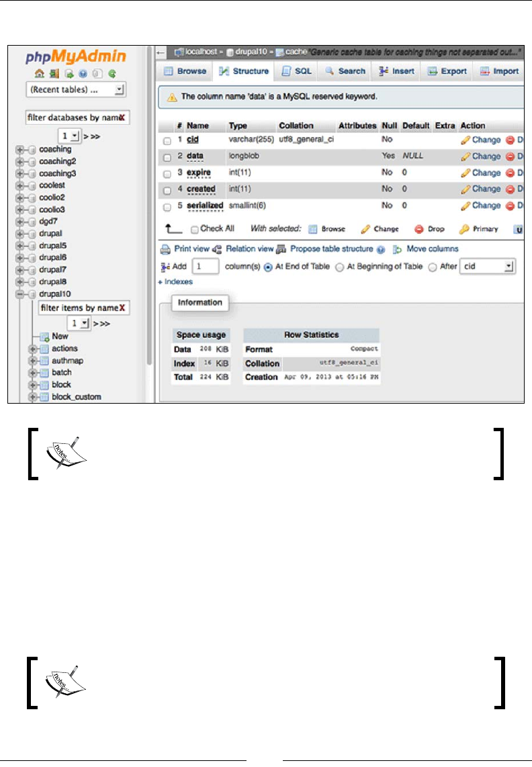
Task: Click the Add column icon
Action: click(165, 267)
